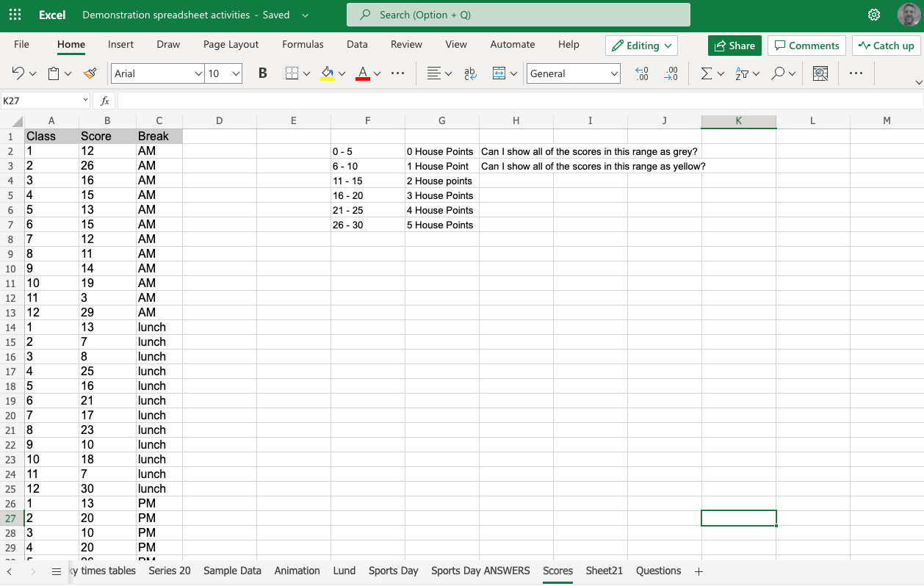Click the Catch up button

[x=887, y=46]
